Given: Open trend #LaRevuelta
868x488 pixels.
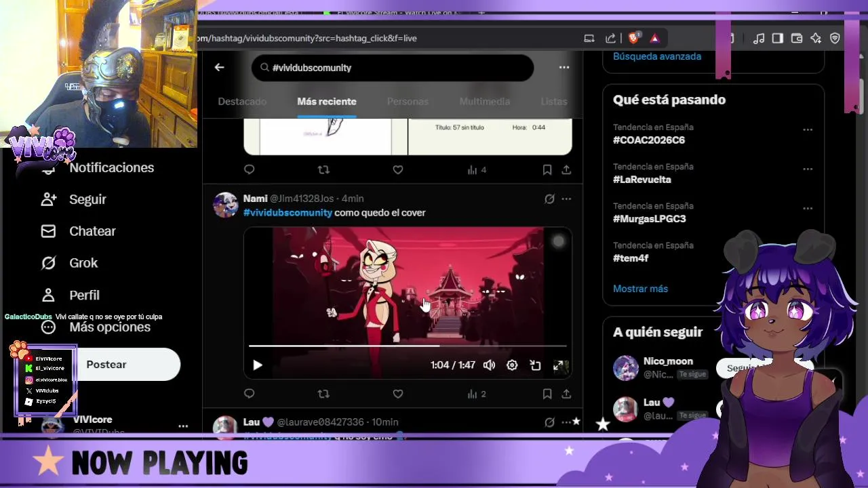Looking at the screenshot, I should 642,180.
